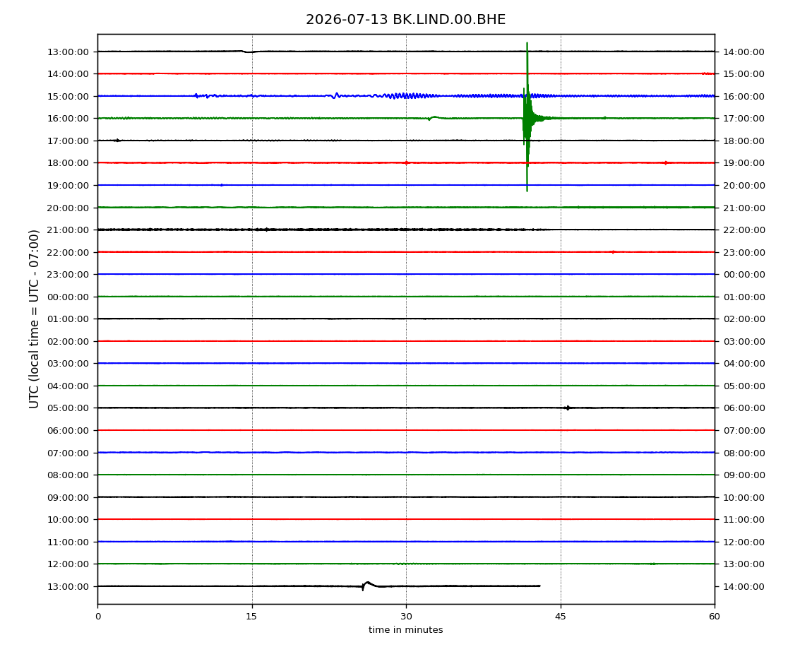The image size is (812, 671).
Task: Click the x-axis tick label 60
Action: point(715,616)
